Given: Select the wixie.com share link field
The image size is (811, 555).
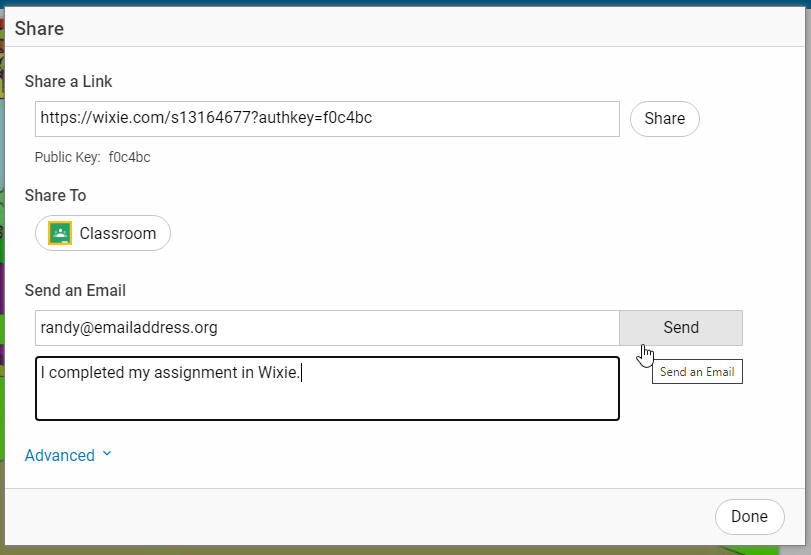Looking at the screenshot, I should (x=327, y=119).
